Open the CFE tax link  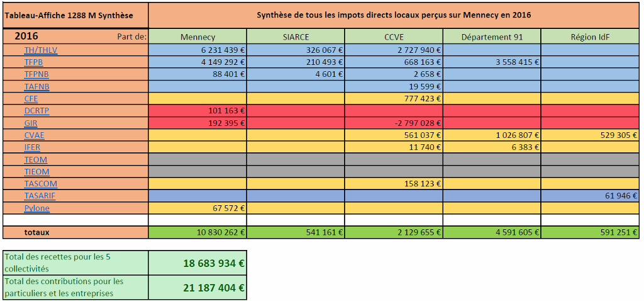[31, 98]
